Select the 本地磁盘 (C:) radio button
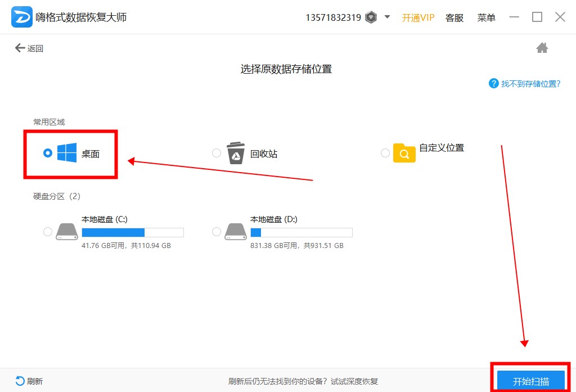The width and height of the screenshot is (576, 392). point(48,232)
